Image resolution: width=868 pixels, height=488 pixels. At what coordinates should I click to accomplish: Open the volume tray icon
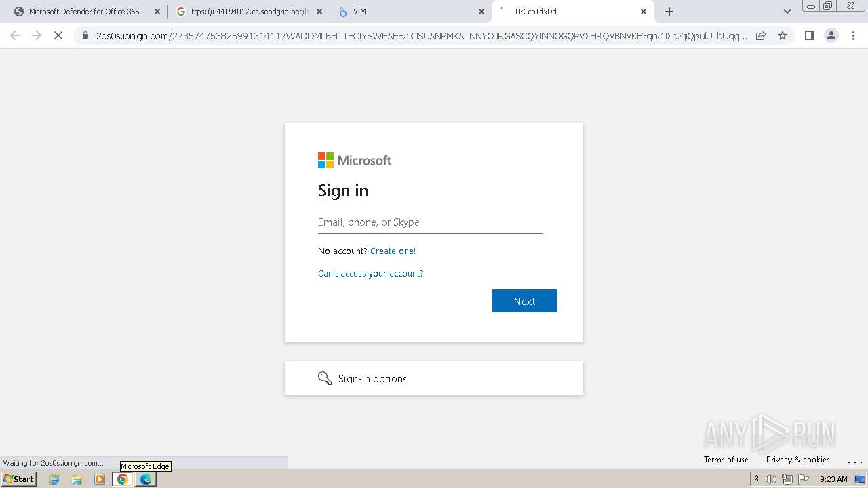pyautogui.click(x=771, y=479)
